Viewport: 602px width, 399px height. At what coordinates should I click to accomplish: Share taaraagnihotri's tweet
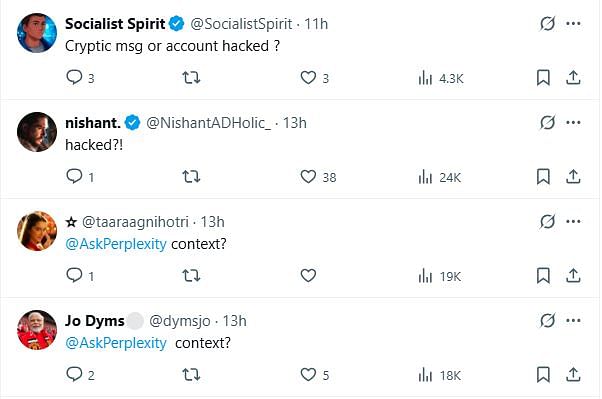[573, 275]
